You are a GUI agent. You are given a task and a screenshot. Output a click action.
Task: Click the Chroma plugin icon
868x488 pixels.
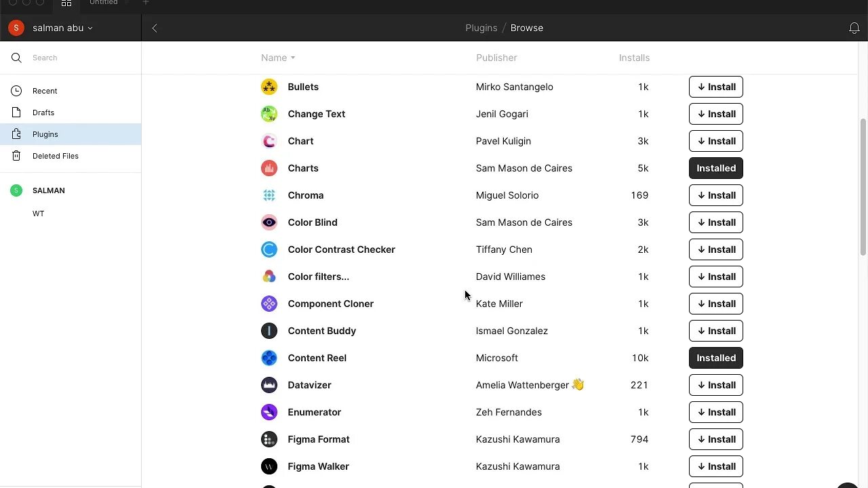(269, 195)
